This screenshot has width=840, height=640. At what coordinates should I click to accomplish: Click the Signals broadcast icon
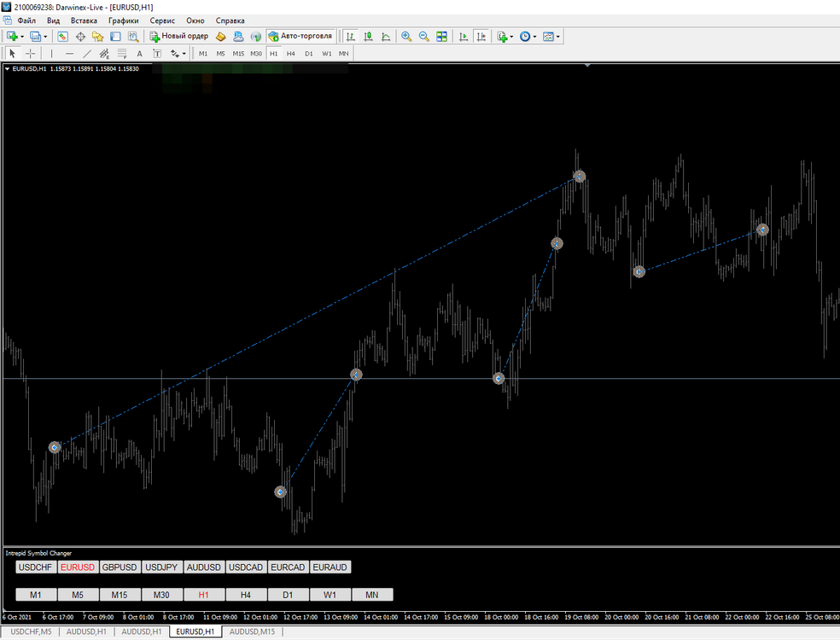[x=256, y=37]
